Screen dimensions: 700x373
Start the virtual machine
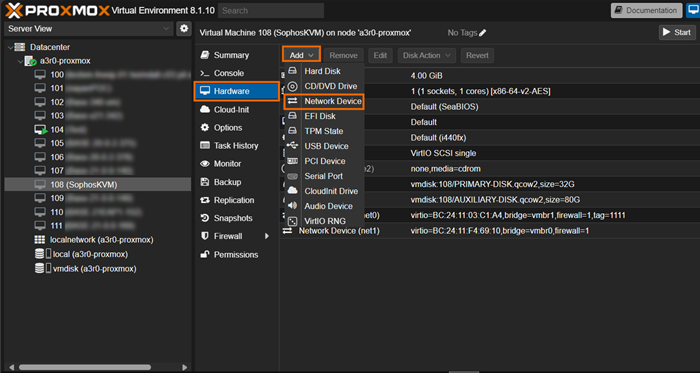(677, 32)
